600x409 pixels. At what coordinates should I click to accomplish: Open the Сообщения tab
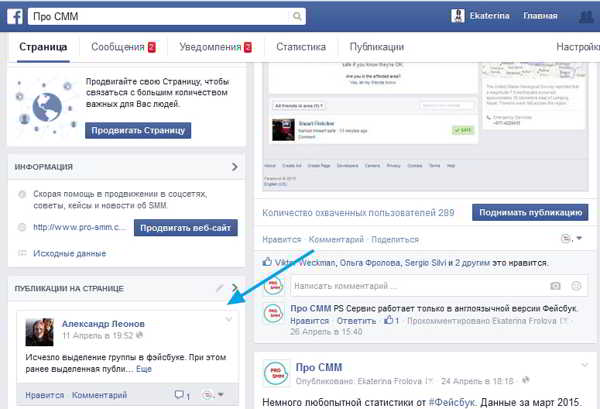click(x=123, y=47)
